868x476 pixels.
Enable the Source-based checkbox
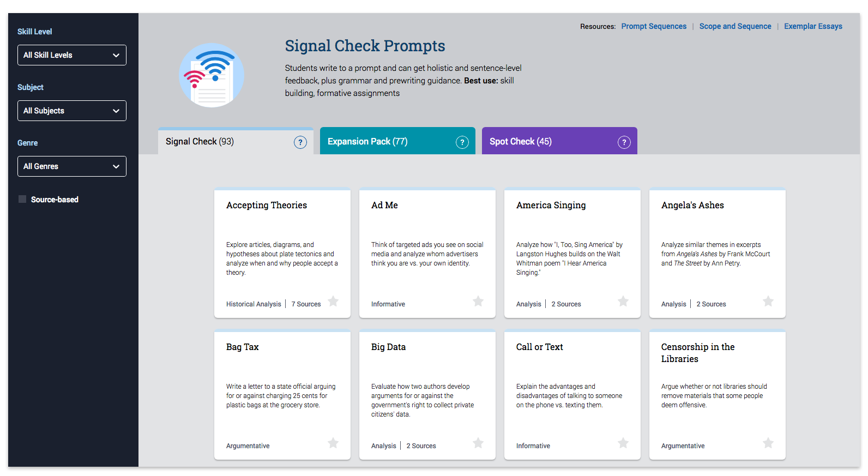point(22,199)
